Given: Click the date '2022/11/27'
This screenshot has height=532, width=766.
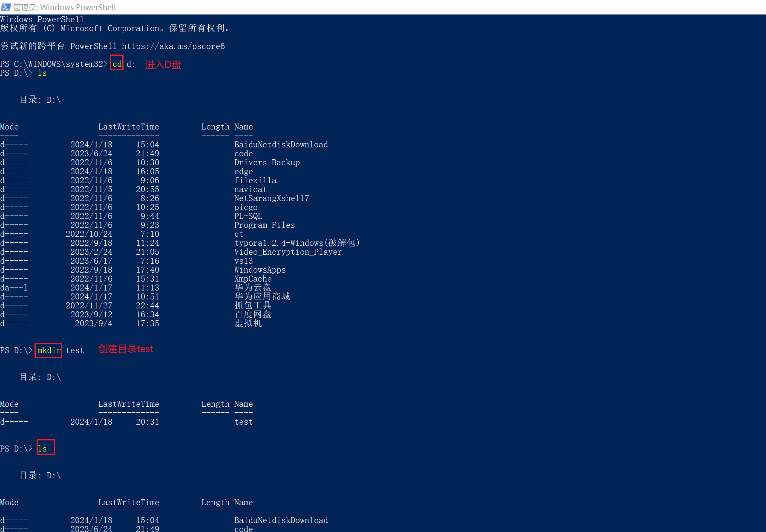Looking at the screenshot, I should point(89,305).
